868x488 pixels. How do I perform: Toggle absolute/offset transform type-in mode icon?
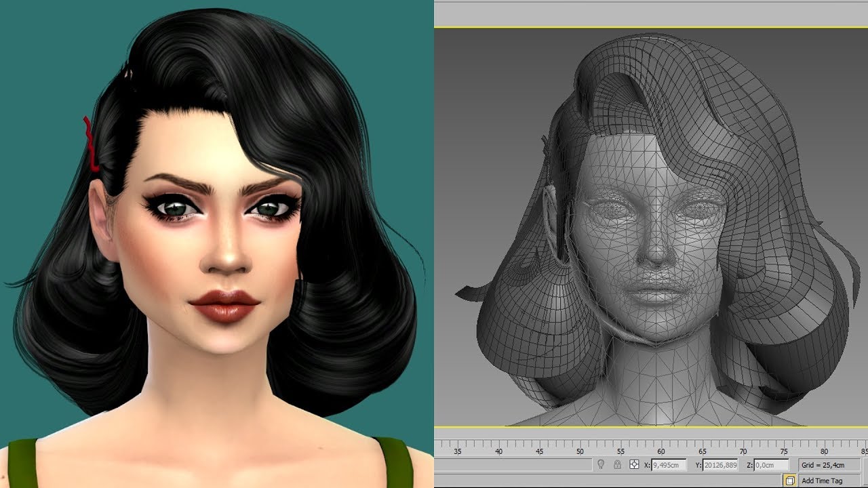[634, 465]
